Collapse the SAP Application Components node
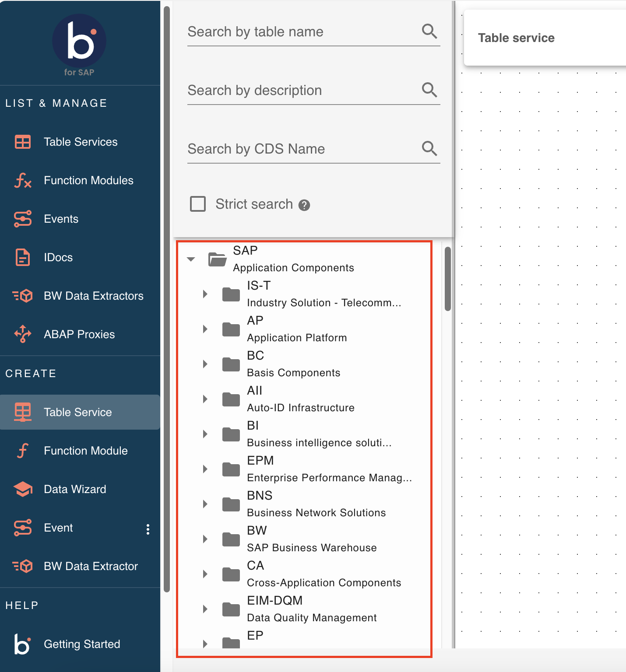626x672 pixels. click(x=190, y=259)
